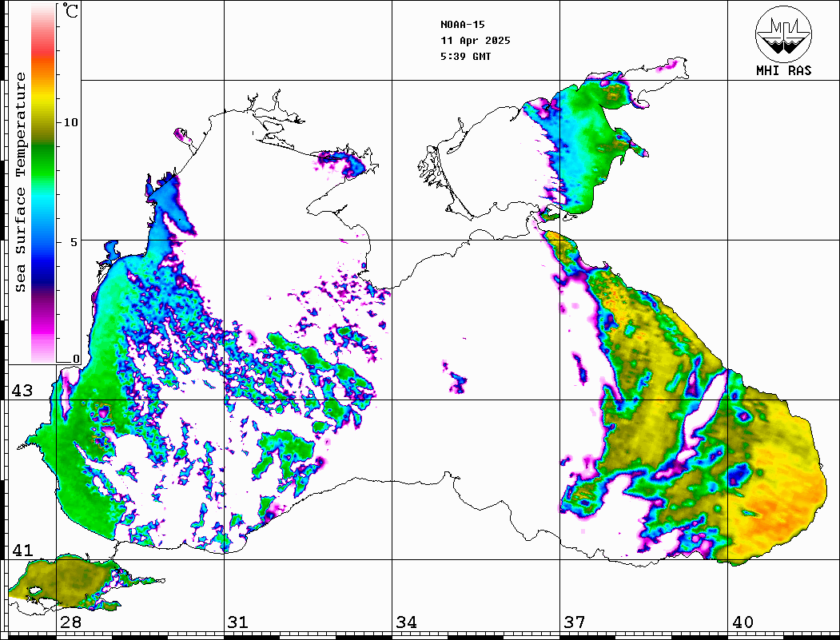Click the 'MHI RAS' label text
Image resolution: width=840 pixels, height=640 pixels.
(783, 70)
